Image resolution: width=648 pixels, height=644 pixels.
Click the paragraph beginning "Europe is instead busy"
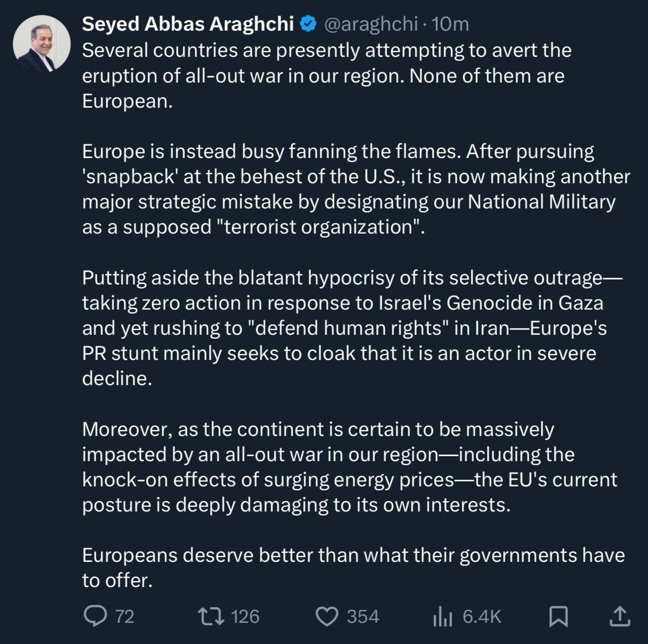(x=354, y=189)
